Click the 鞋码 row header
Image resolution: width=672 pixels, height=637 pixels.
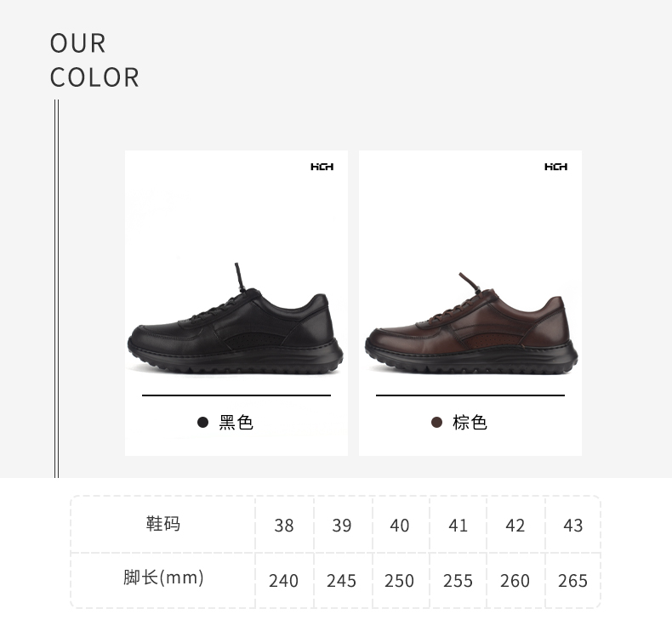click(x=162, y=525)
